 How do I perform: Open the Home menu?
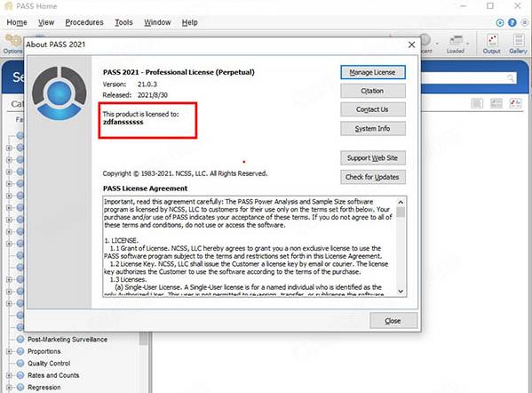coord(17,22)
